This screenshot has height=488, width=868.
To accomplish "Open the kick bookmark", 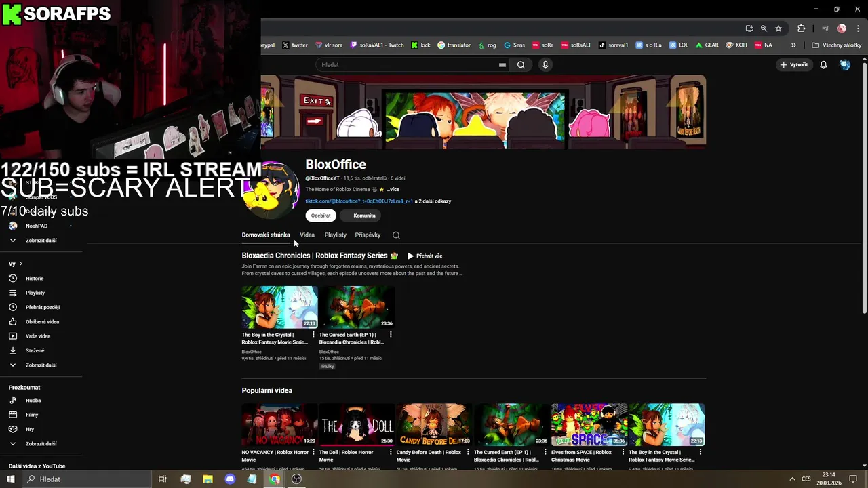I will 420,45.
